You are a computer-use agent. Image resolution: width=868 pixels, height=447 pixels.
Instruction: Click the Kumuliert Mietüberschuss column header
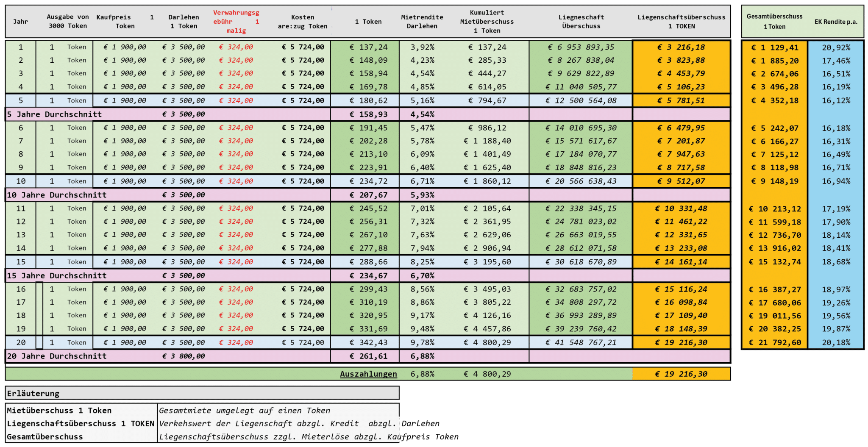pyautogui.click(x=487, y=22)
